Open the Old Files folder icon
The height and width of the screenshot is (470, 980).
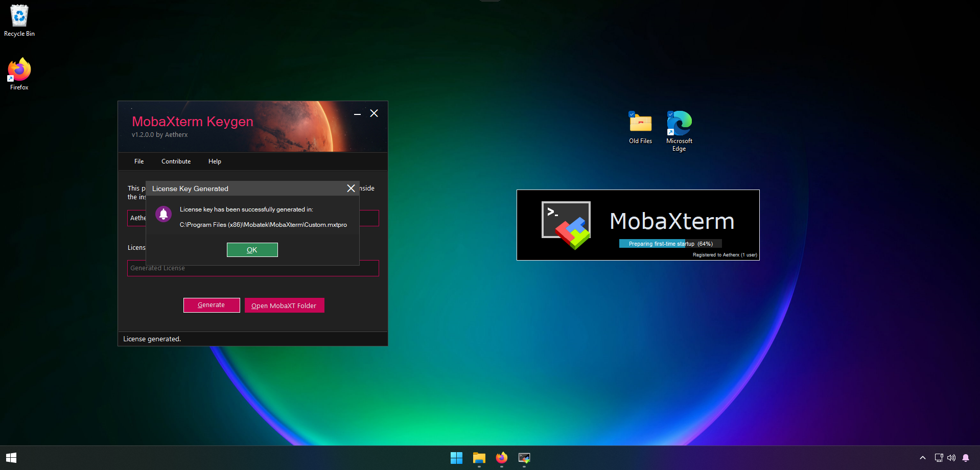pos(640,128)
